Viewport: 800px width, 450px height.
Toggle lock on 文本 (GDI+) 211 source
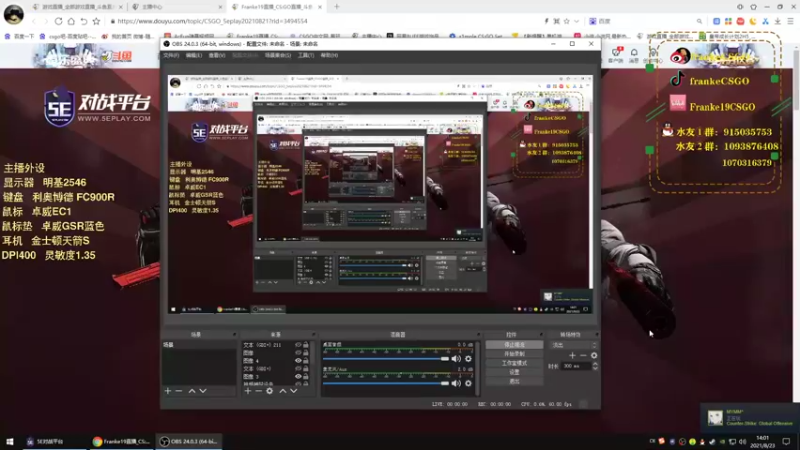306,345
